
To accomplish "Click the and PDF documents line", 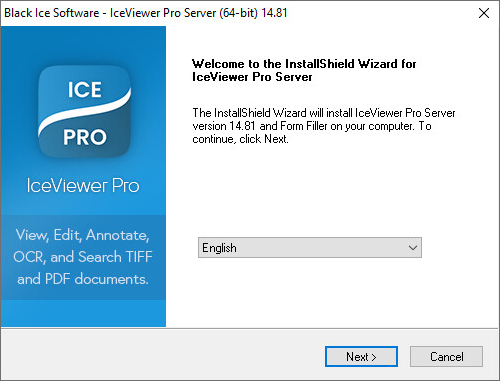I will pyautogui.click(x=83, y=279).
